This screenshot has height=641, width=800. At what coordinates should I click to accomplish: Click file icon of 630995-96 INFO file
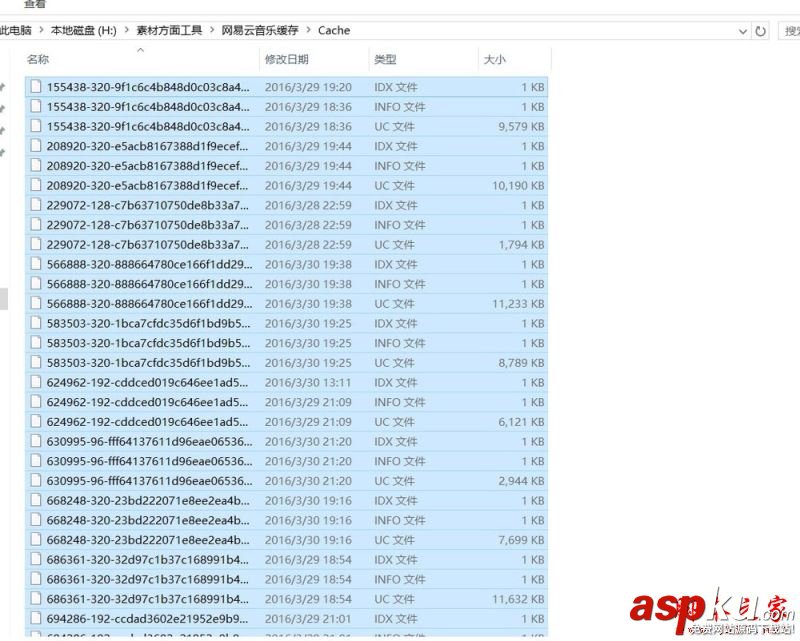pos(36,461)
